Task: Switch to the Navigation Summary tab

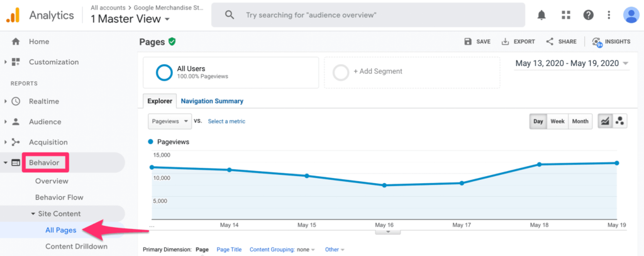Action: [x=212, y=101]
